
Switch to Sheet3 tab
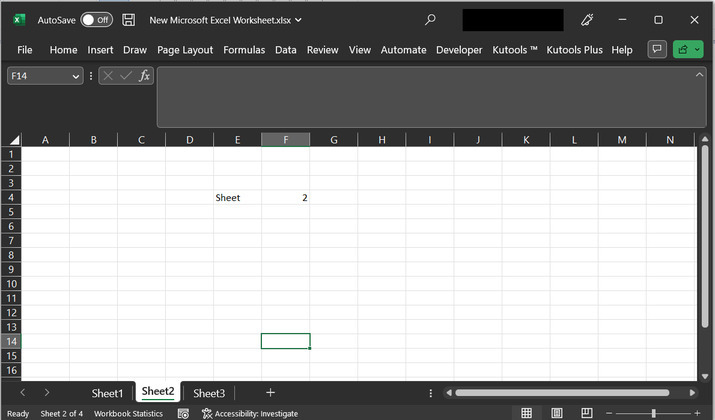point(209,393)
